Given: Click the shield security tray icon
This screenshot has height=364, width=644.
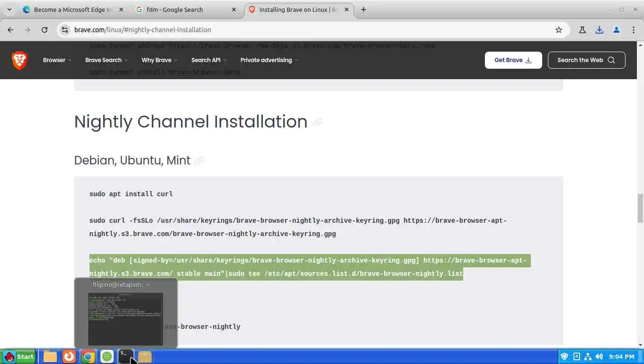Looking at the screenshot, I should pos(564,356).
